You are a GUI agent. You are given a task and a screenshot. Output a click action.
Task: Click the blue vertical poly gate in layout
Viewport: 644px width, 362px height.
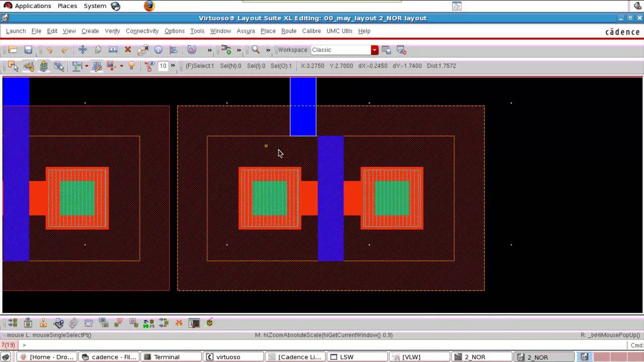[x=331, y=198]
